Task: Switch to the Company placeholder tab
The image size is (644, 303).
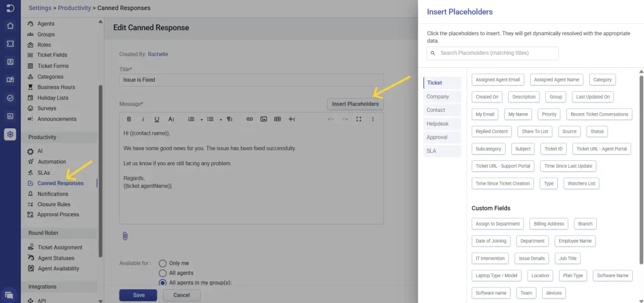Action: [x=442, y=96]
